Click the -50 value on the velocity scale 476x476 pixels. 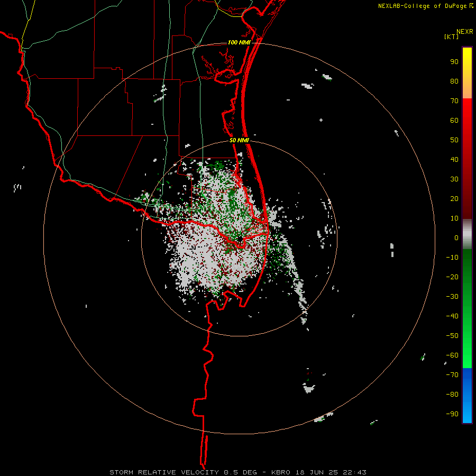point(452,336)
